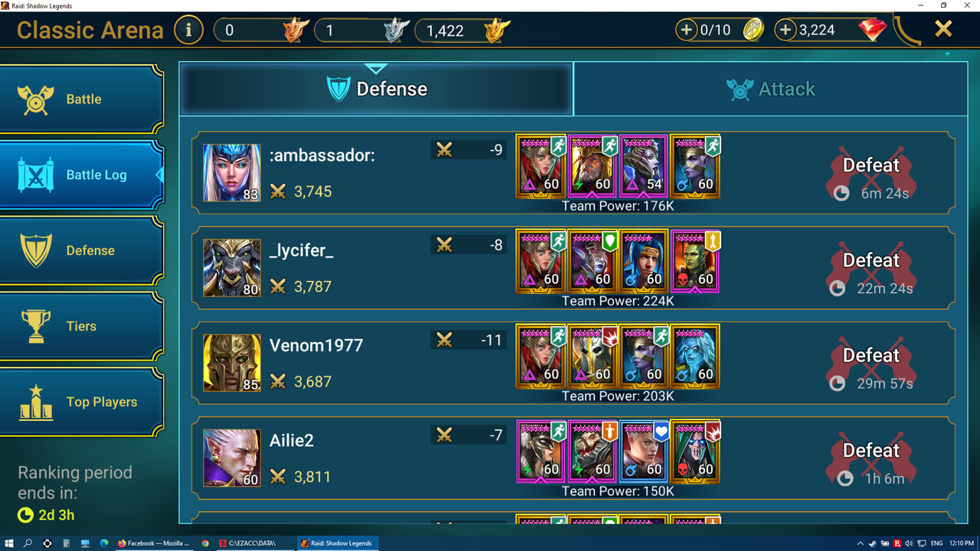Click Venom1977's fourth blue champion portrait

(695, 357)
